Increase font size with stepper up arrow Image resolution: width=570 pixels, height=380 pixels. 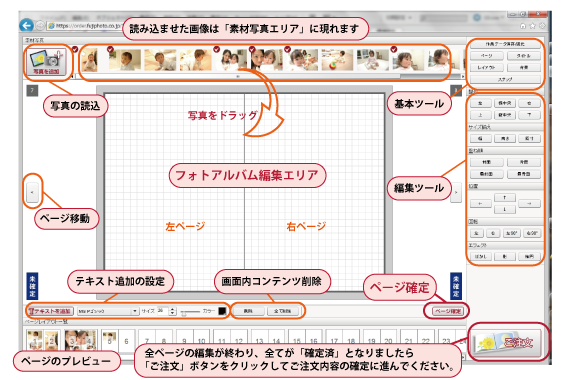[x=173, y=309]
